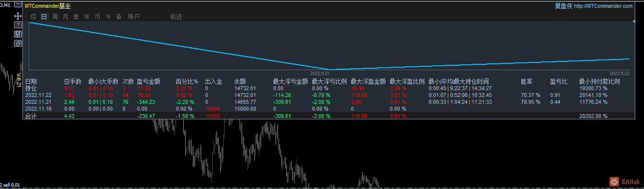Screen dimensions: 644x189
Task: Select the 最大浮盈金额 column header
Action: (368, 81)
